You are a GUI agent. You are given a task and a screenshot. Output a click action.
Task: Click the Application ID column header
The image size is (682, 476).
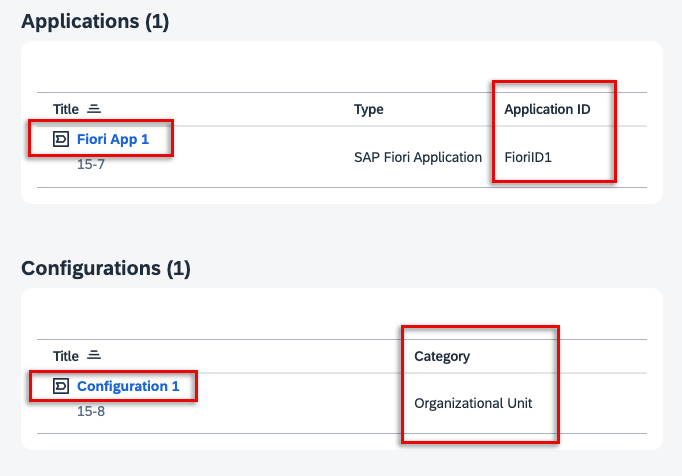tap(547, 109)
